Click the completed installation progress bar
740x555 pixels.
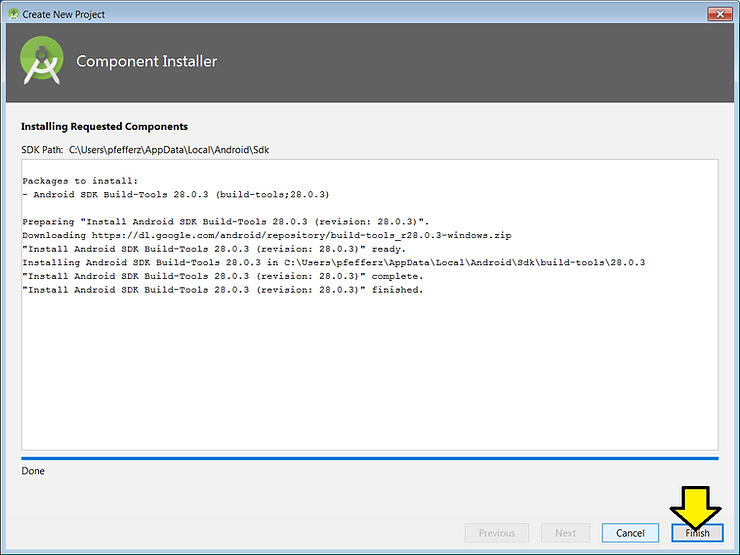click(370, 458)
